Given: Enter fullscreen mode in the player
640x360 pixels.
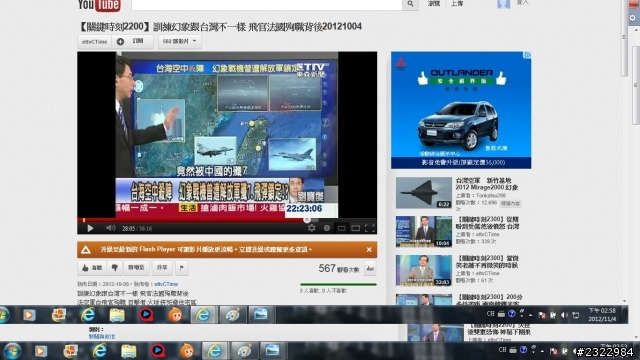Looking at the screenshot, I should pos(370,228).
